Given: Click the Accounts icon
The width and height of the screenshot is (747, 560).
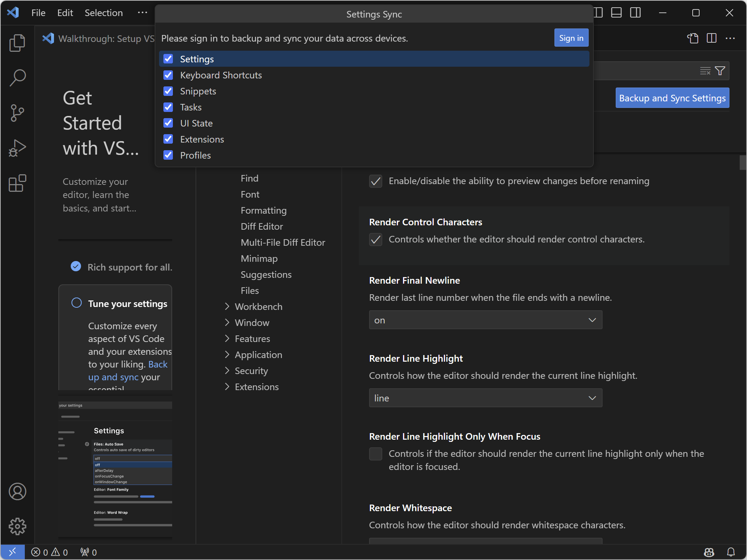Looking at the screenshot, I should [17, 491].
